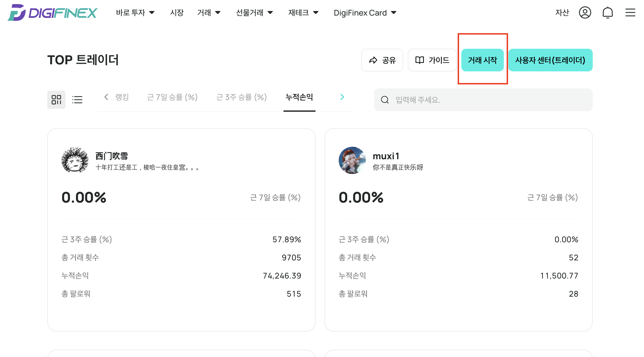
Task: Click the DigiFinex logo
Action: click(x=53, y=12)
